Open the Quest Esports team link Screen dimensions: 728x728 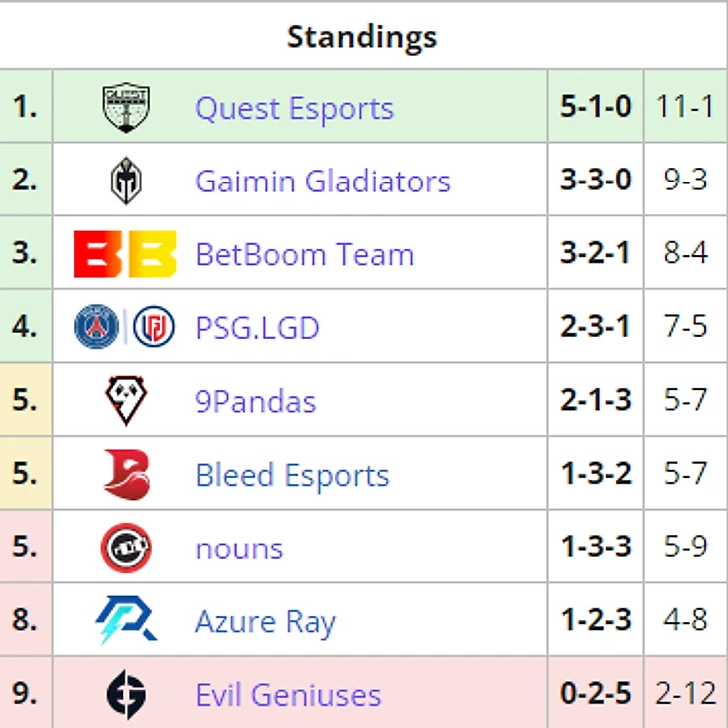(x=294, y=108)
